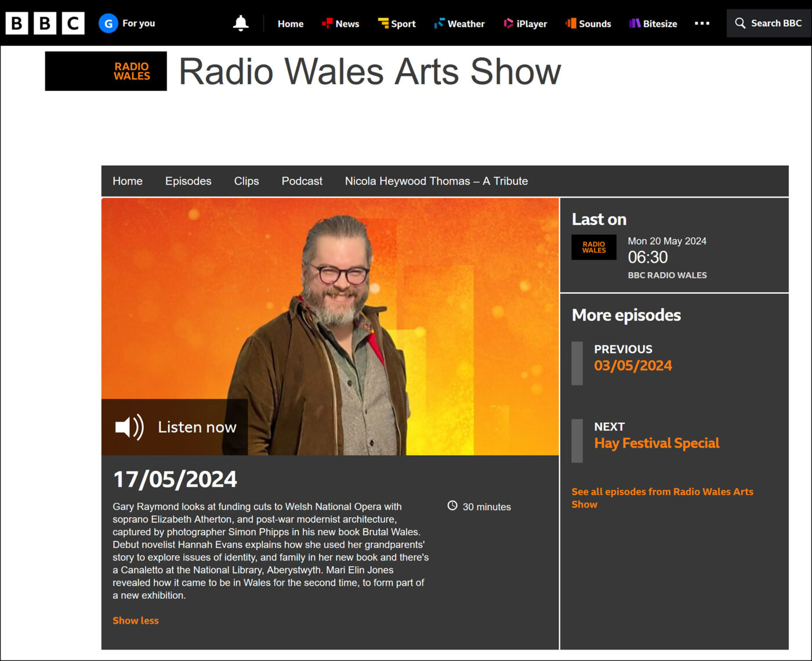Open next episode Hay Festival Special
The height and width of the screenshot is (661, 812).
(x=657, y=443)
